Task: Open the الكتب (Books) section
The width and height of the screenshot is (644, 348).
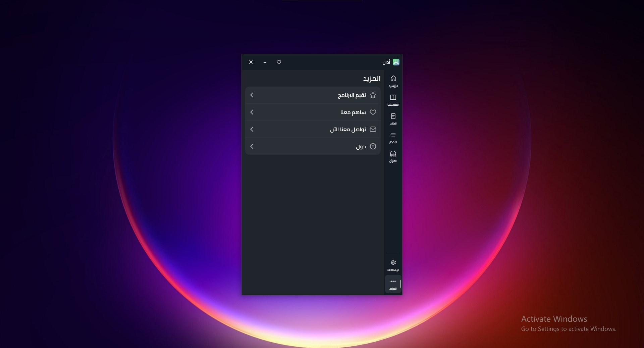Action: pyautogui.click(x=393, y=119)
